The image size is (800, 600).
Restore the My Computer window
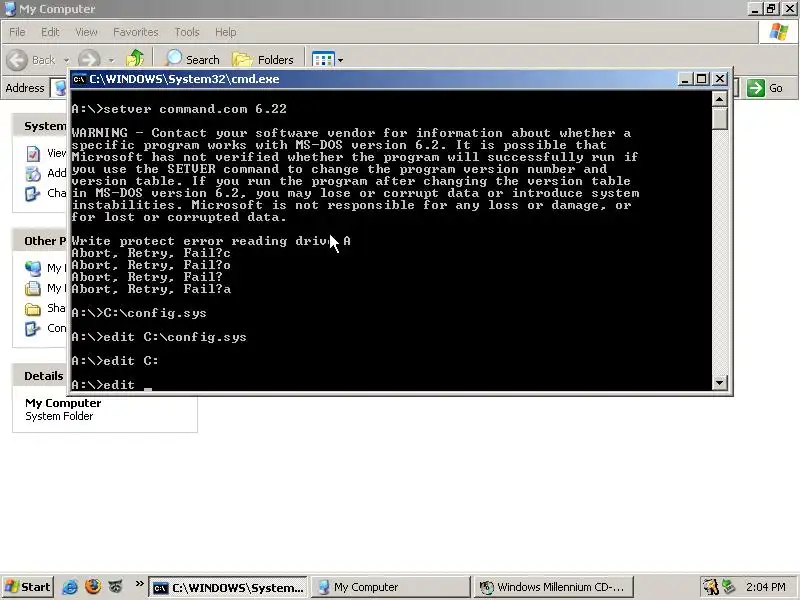(x=771, y=9)
